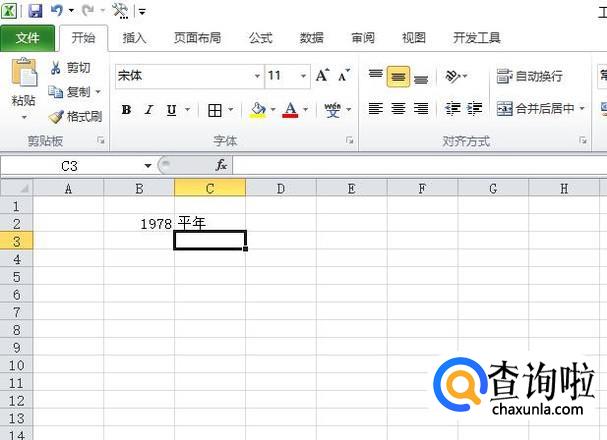This screenshot has width=607, height=440.
Task: Open the font name dropdown arrow
Action: pos(257,75)
